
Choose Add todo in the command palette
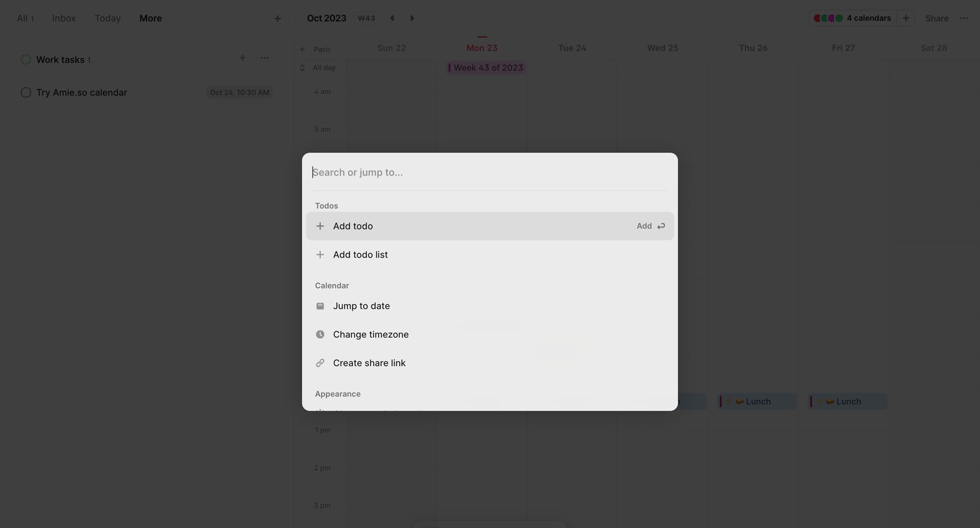tap(490, 226)
